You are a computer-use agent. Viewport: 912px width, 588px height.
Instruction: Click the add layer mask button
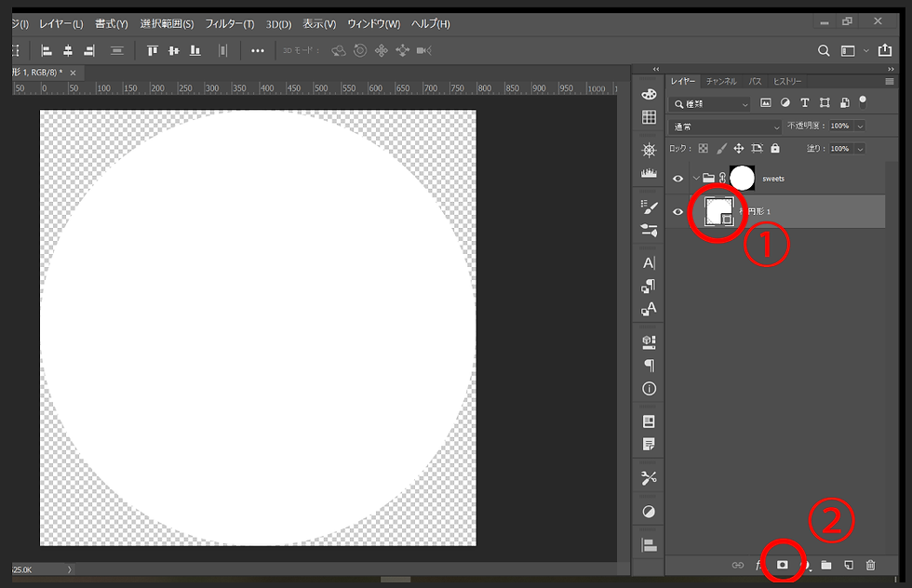(x=783, y=565)
